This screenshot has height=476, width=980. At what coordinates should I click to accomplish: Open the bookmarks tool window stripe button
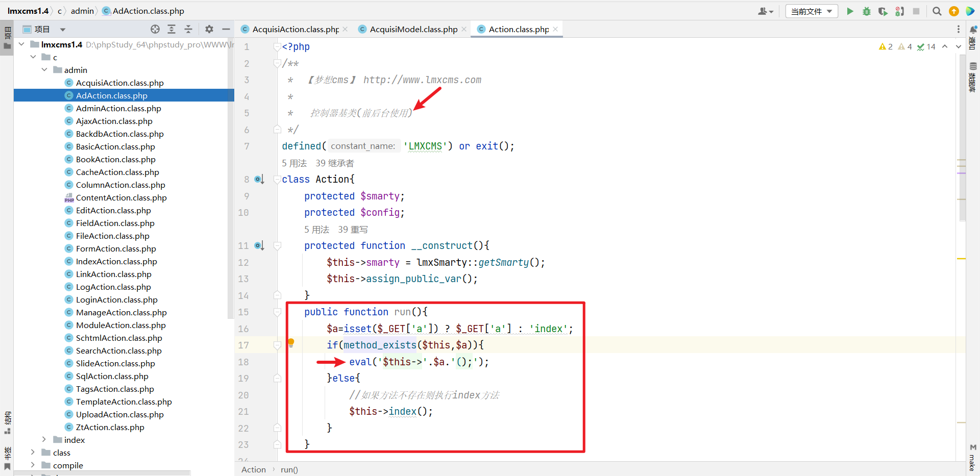click(7, 458)
